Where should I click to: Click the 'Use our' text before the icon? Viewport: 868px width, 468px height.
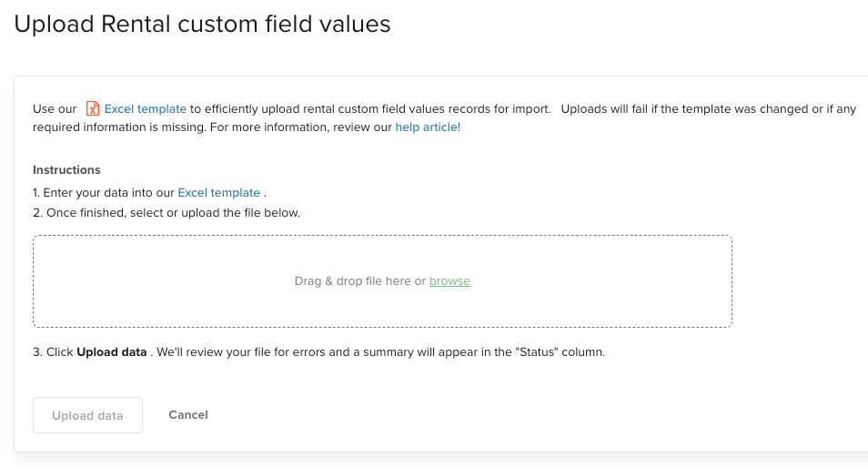click(x=55, y=109)
